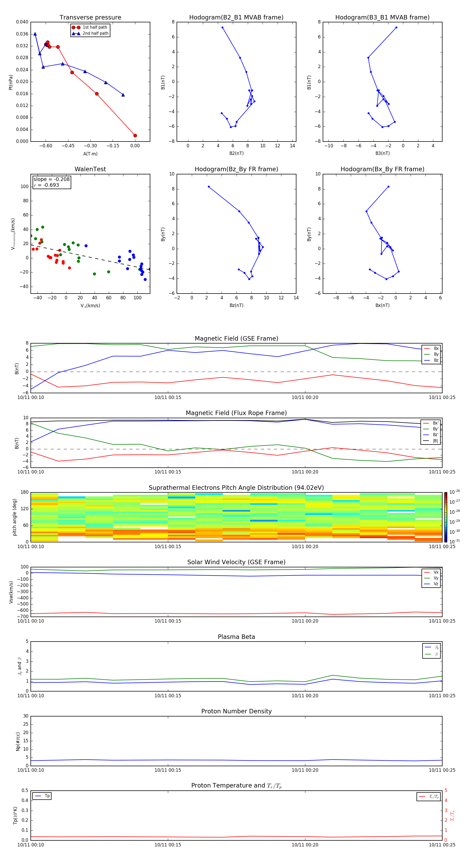Click the '10^-26' colorbar label
This screenshot has height=868, width=473.
tap(455, 492)
